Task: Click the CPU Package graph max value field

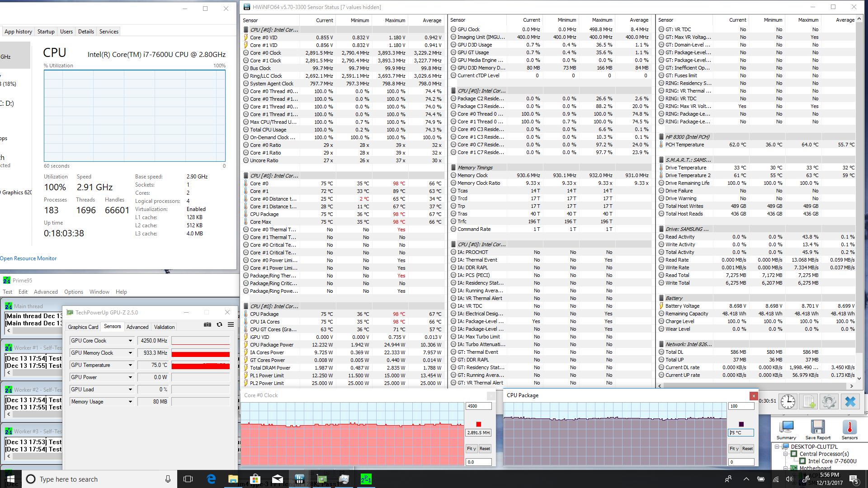Action: 741,406
